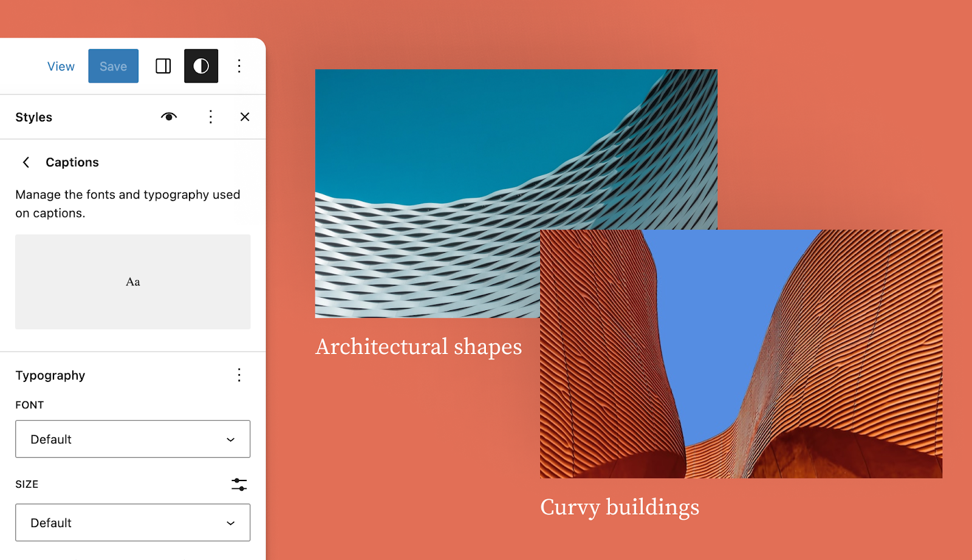Open the Size dropdown

point(132,522)
